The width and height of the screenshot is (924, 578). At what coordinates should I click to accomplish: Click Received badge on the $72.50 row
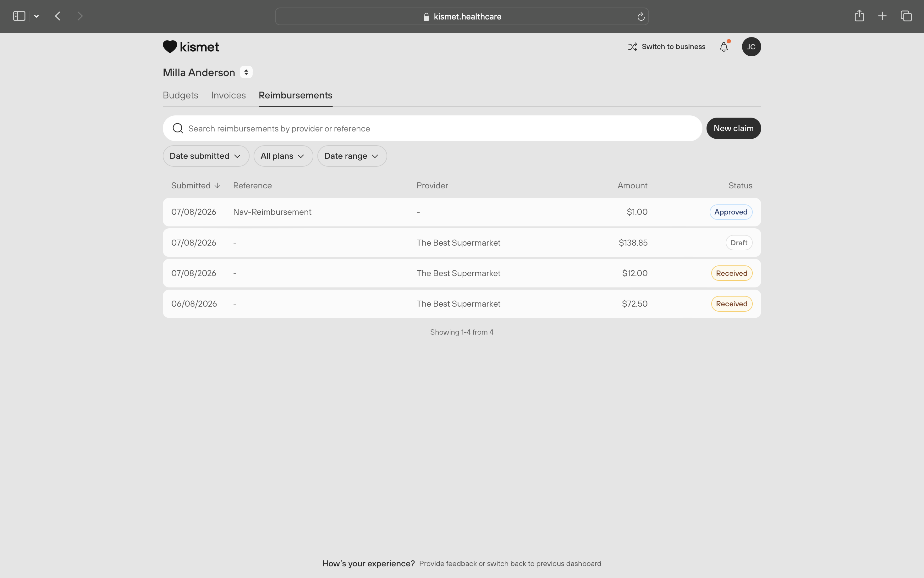click(x=731, y=304)
